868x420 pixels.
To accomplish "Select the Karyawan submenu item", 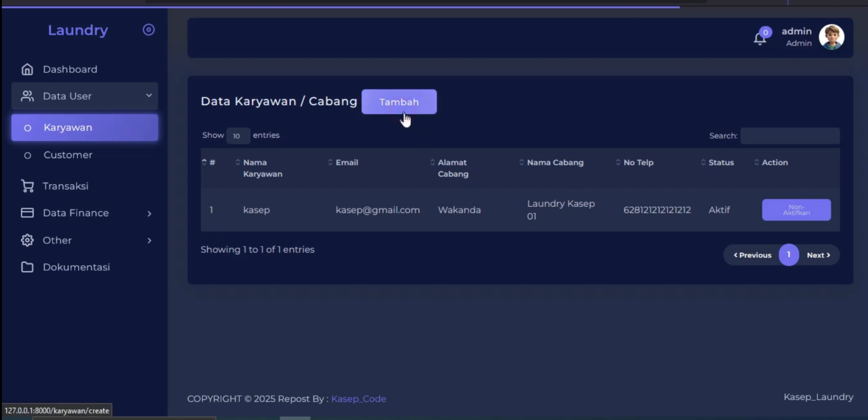I will [85, 127].
